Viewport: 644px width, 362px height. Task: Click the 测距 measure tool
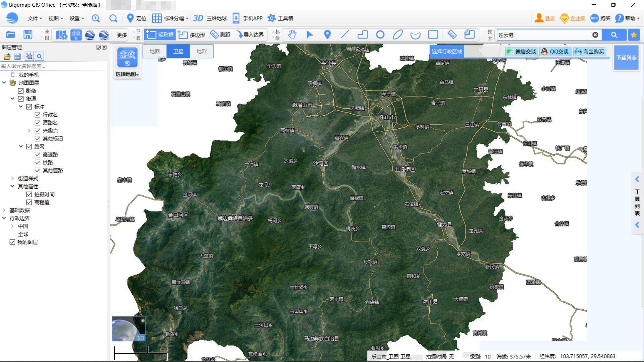220,35
